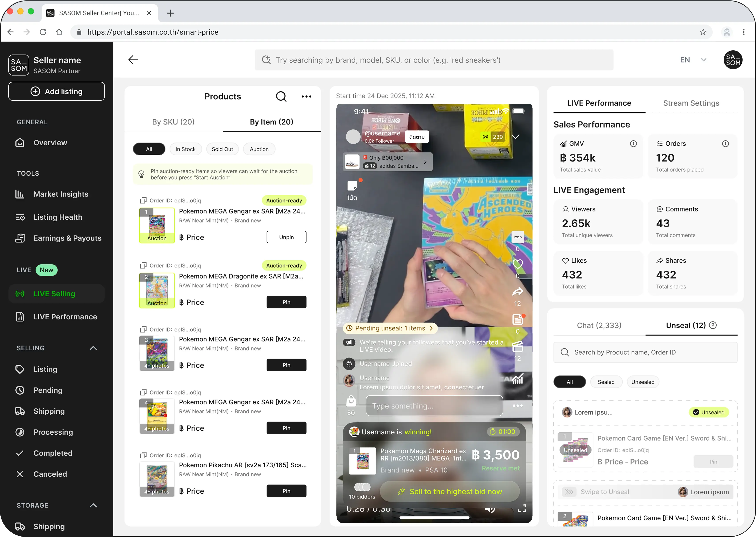The width and height of the screenshot is (756, 537).
Task: Click the share arrow icon on the live stream
Action: 518,292
